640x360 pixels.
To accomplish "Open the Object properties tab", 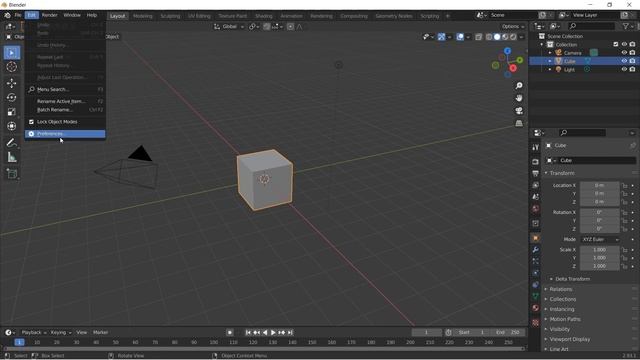I will (536, 238).
